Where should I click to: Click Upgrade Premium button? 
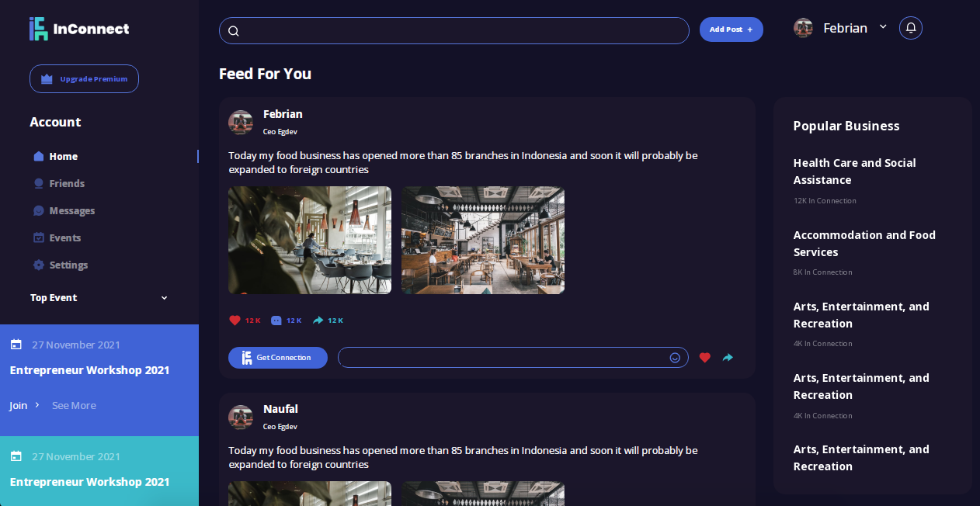[84, 78]
